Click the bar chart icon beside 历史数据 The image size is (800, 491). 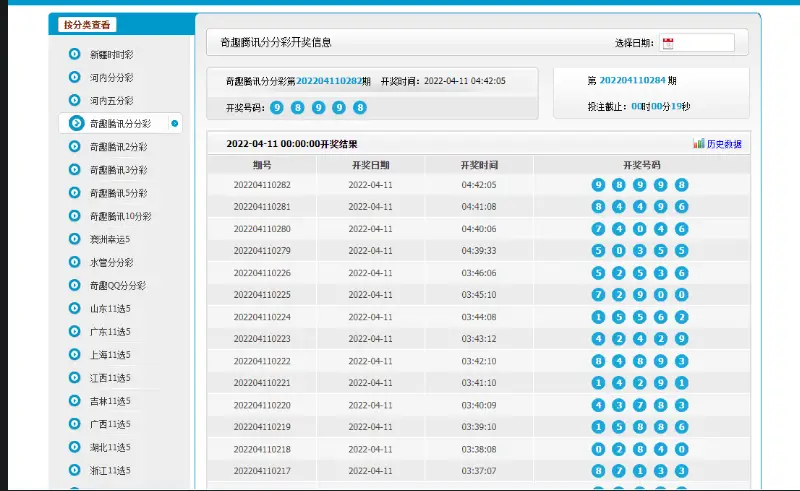tap(699, 144)
